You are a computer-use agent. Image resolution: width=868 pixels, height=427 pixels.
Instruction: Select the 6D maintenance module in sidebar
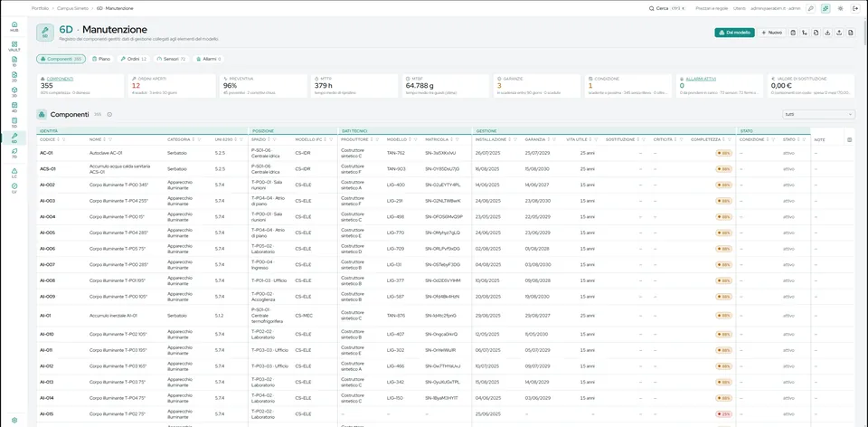pyautogui.click(x=14, y=138)
